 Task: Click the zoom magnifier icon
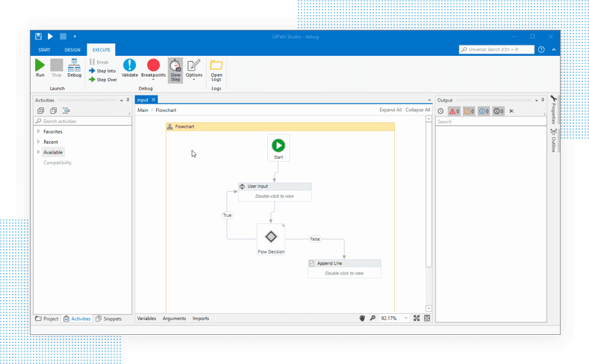click(373, 318)
